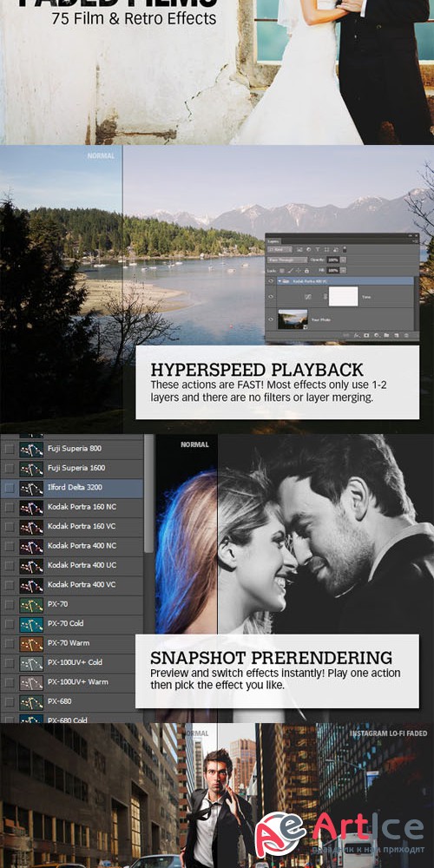The height and width of the screenshot is (868, 434).
Task: Open the Opacity dropdown arrow
Action: 343,260
